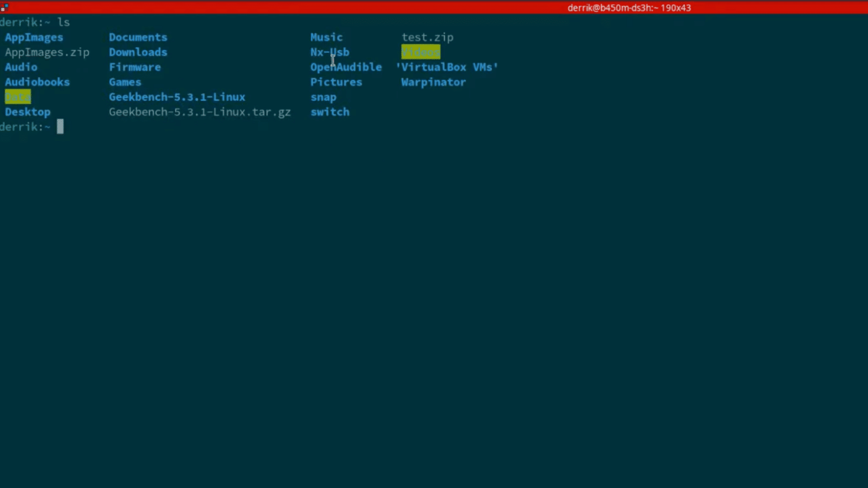Click the Nx-Usb directory entry
The image size is (868, 488).
click(330, 52)
